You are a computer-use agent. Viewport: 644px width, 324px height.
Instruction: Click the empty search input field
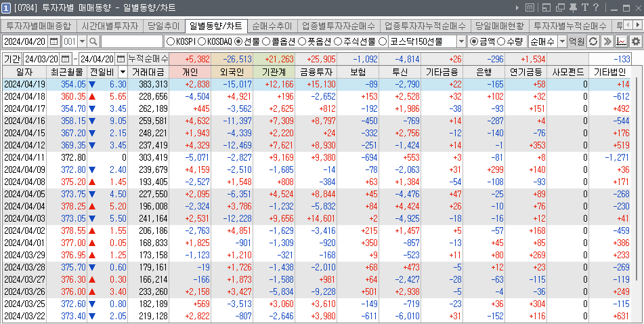(131, 42)
